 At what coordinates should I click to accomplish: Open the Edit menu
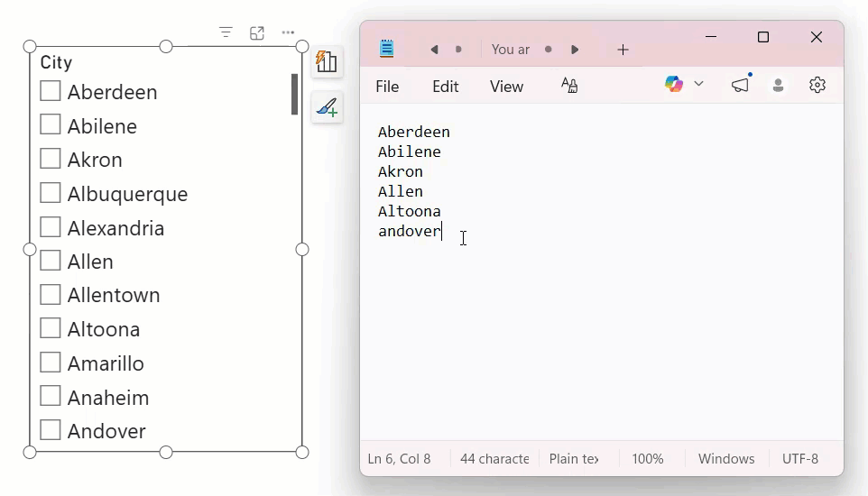(446, 87)
